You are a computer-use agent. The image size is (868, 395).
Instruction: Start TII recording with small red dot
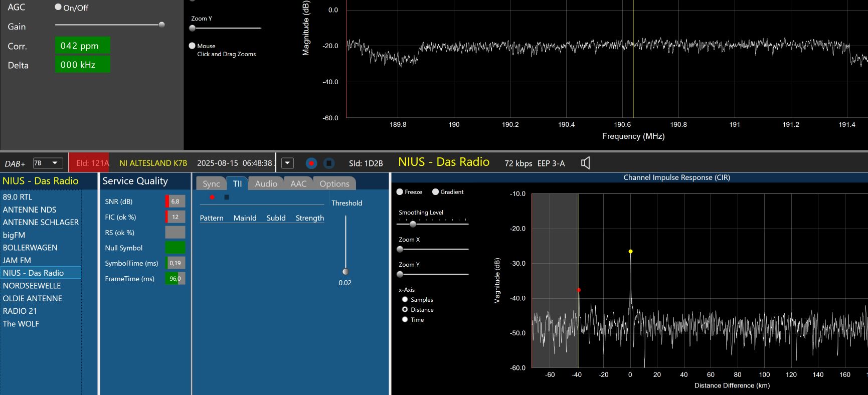click(212, 197)
